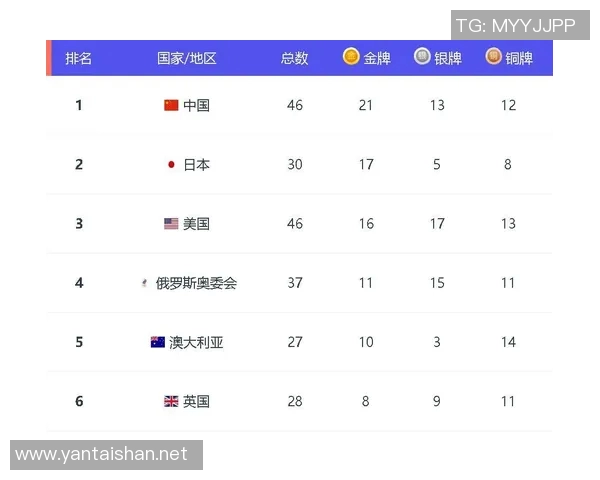Open the 澳大利亚 country name

[197, 342]
